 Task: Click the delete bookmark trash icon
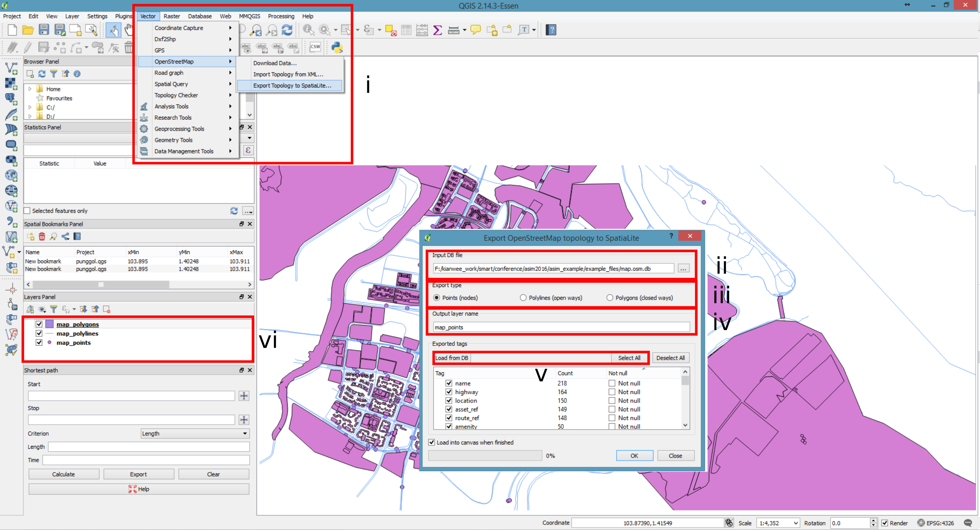42,237
